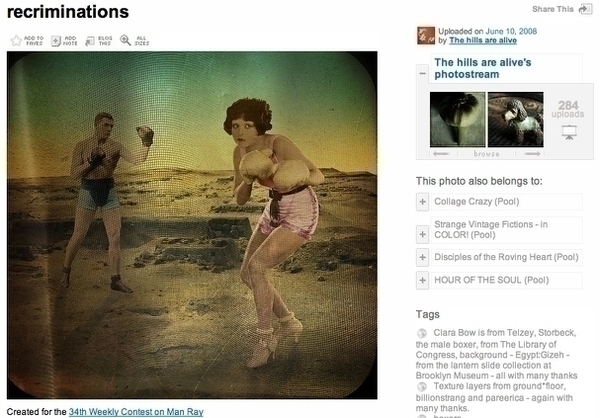Click the Add Note icon

click(56, 41)
